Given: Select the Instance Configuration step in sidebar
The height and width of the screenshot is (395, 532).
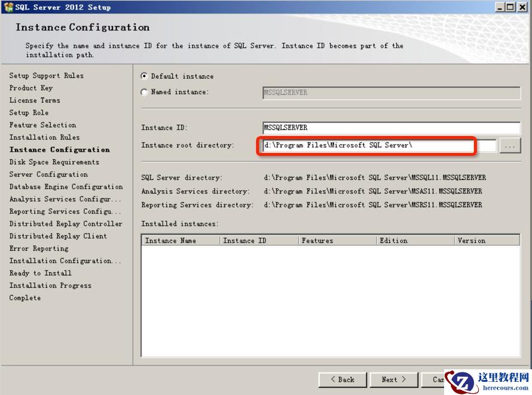Looking at the screenshot, I should tap(60, 150).
